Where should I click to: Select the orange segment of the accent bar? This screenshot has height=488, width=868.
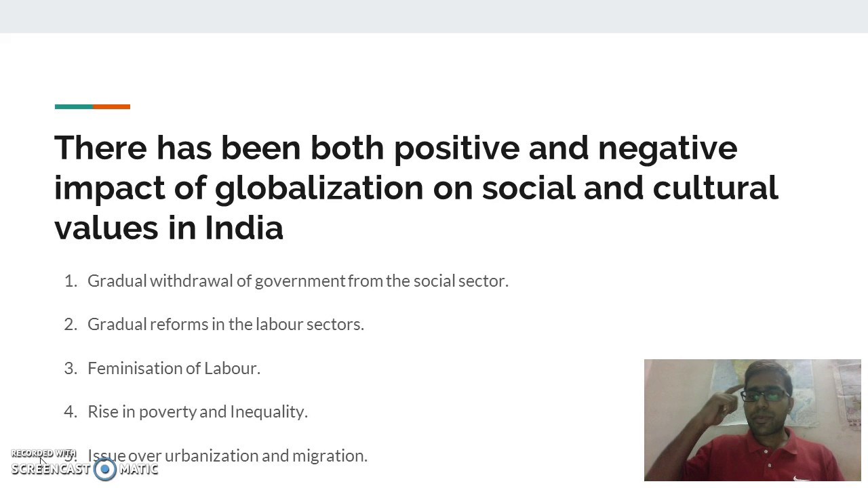111,106
